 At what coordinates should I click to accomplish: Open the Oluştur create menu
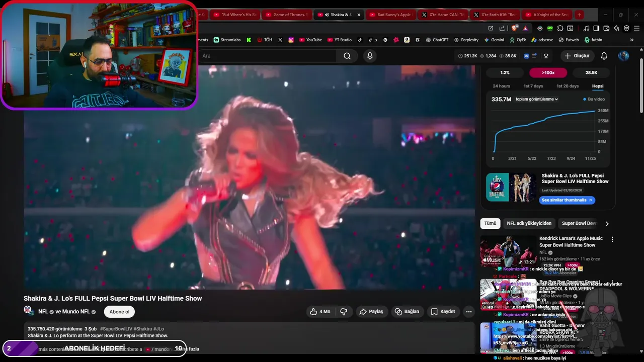coord(577,56)
